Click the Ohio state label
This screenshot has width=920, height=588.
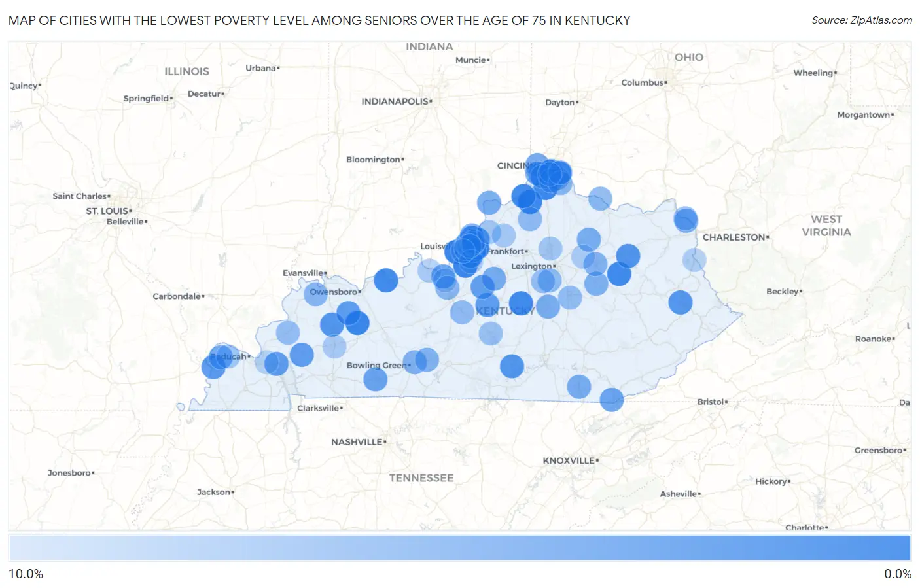[689, 58]
